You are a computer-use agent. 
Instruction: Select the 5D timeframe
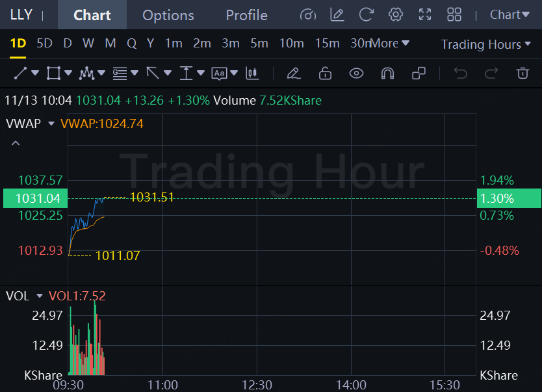point(44,44)
